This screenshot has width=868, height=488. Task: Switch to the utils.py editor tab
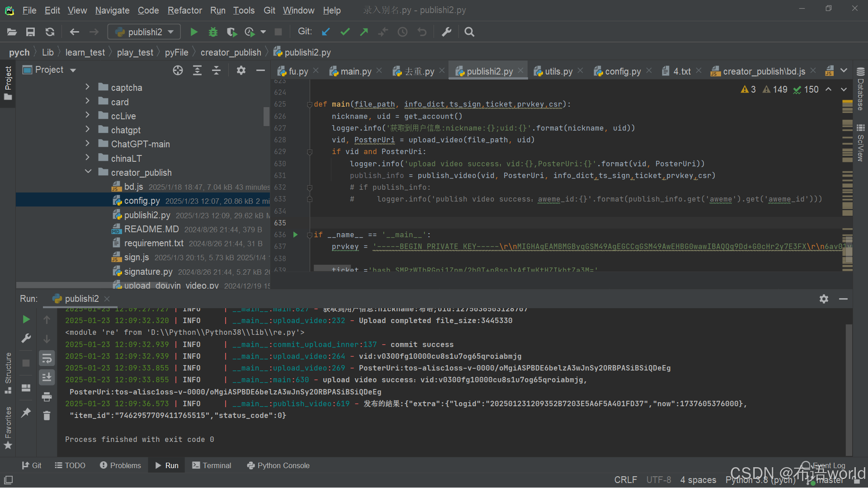(558, 71)
